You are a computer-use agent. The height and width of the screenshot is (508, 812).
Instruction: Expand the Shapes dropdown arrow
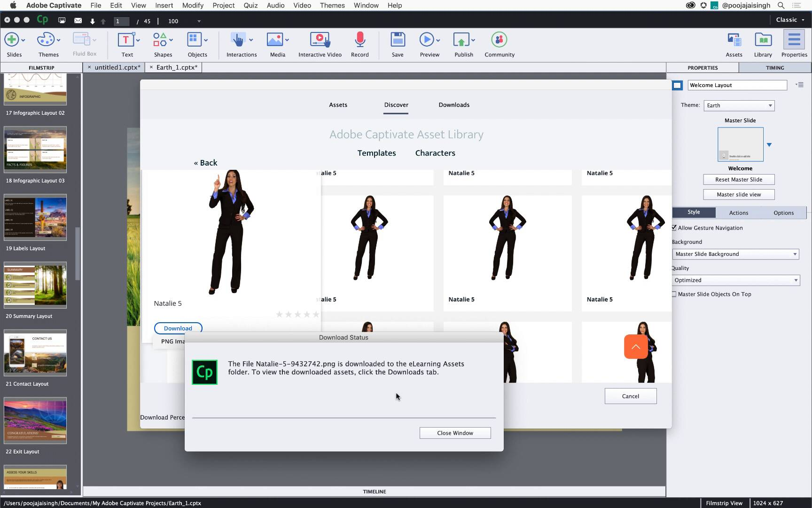(171, 40)
